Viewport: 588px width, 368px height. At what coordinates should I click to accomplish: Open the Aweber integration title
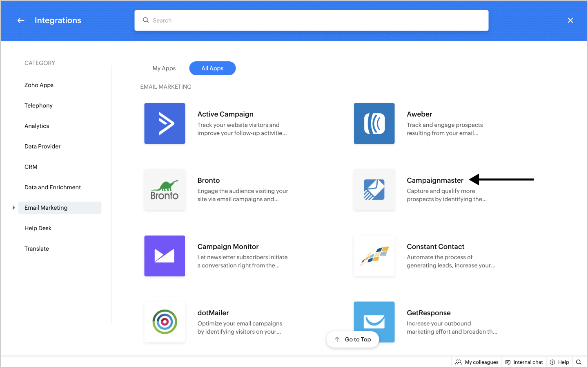419,114
